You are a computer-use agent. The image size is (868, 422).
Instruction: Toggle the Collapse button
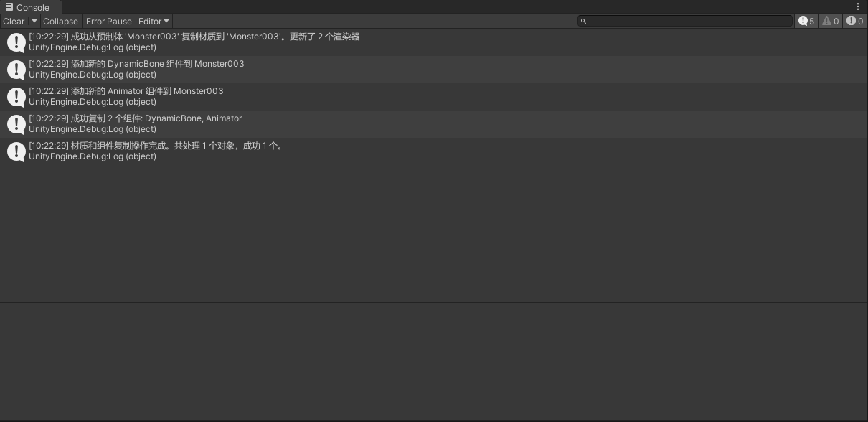(x=60, y=22)
